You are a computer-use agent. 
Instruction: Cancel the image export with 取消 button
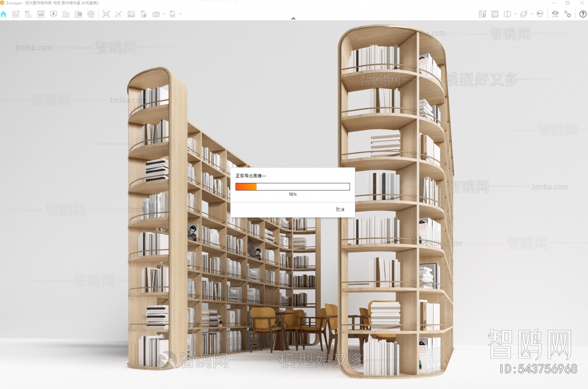(x=340, y=210)
